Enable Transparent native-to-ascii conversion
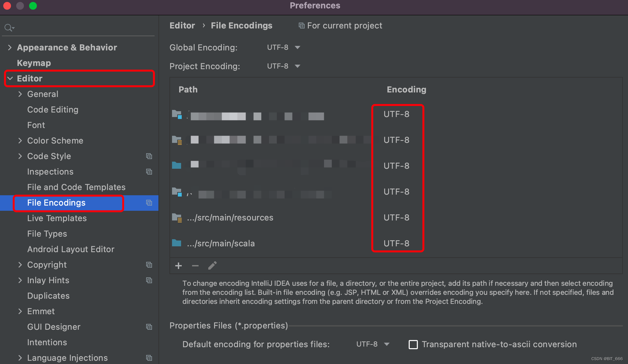The width and height of the screenshot is (628, 364). click(413, 344)
